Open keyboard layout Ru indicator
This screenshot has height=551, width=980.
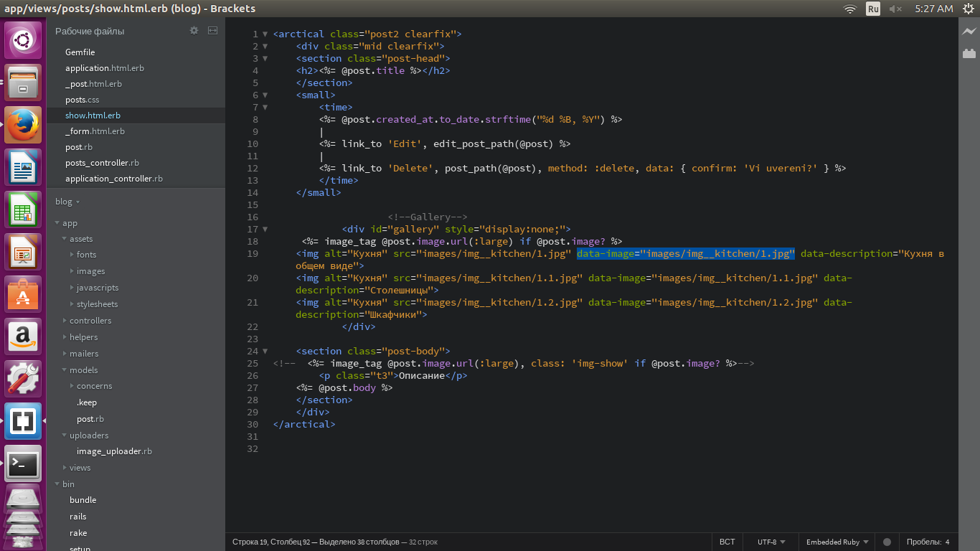[x=873, y=9]
